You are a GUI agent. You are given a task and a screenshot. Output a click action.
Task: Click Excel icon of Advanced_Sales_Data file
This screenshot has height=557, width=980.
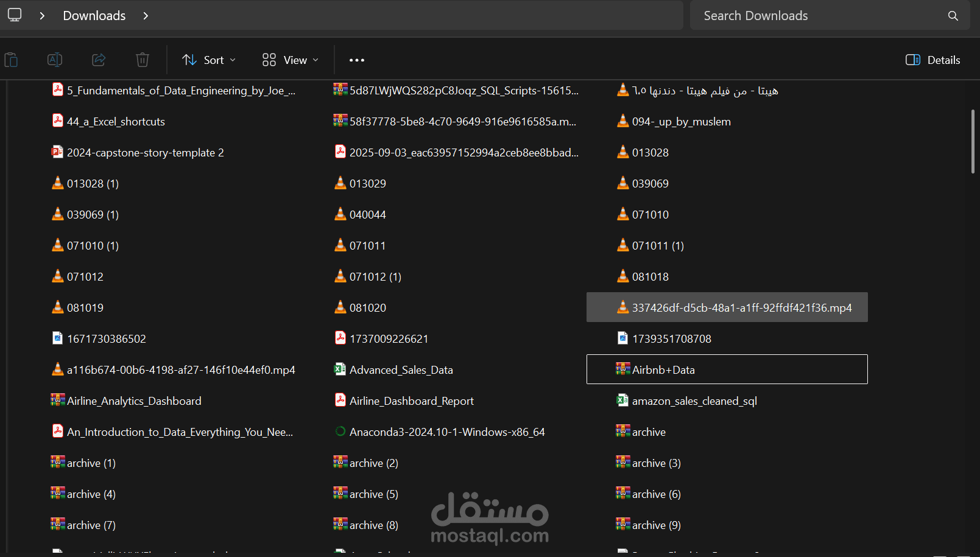click(x=340, y=370)
